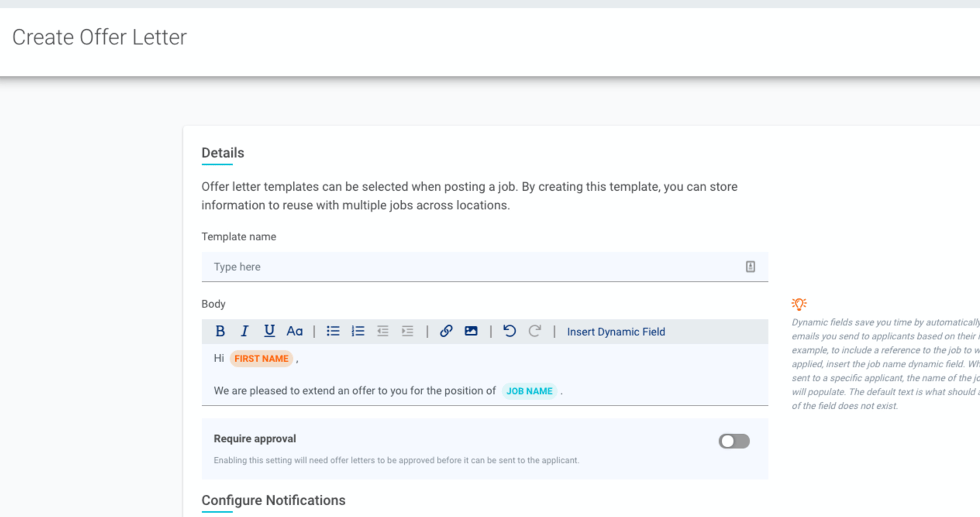The height and width of the screenshot is (517, 980).
Task: Redo the last undone edit
Action: tap(534, 331)
